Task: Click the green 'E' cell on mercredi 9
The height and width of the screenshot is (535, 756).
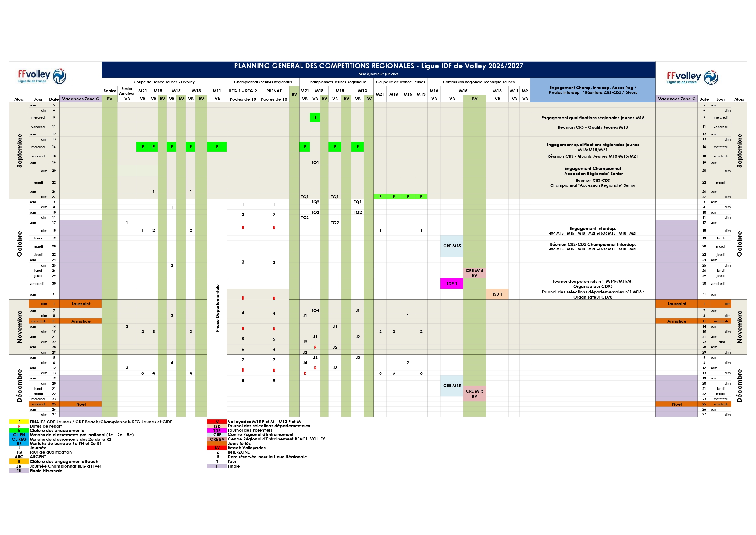Action: 315,118
